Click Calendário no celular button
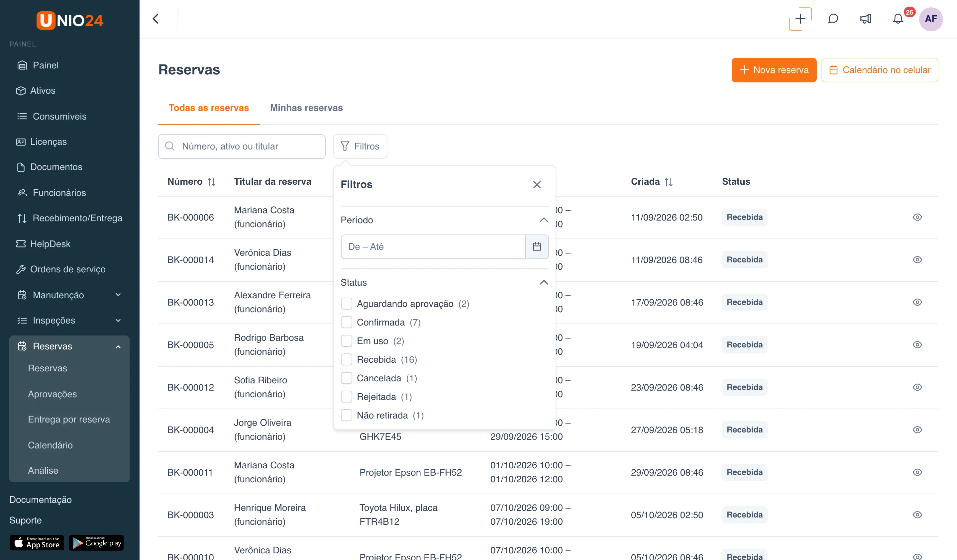The image size is (957, 560). (880, 70)
